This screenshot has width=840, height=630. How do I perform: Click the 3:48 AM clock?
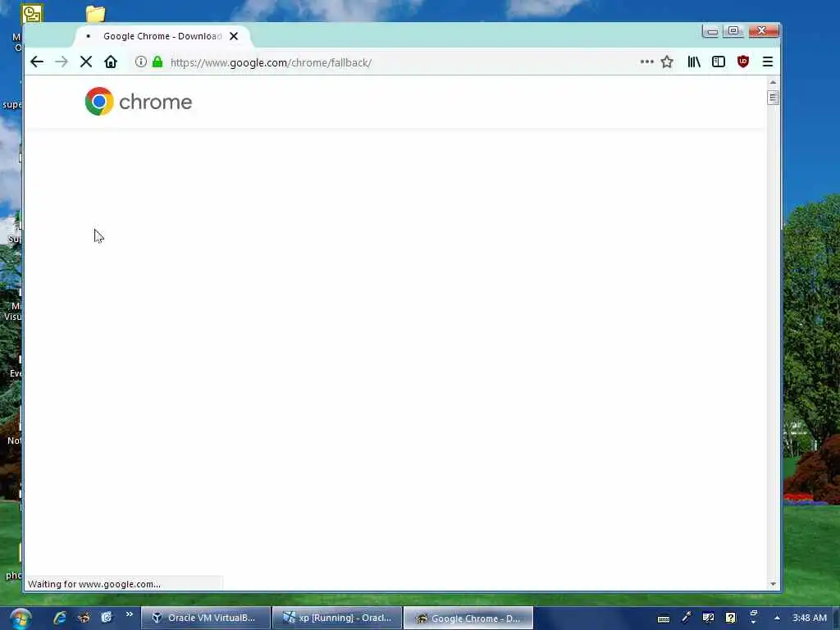pos(810,618)
